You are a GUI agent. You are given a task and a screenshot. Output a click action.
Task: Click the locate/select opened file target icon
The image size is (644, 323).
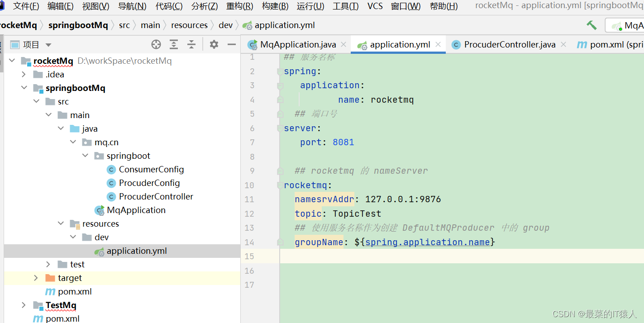(x=156, y=44)
